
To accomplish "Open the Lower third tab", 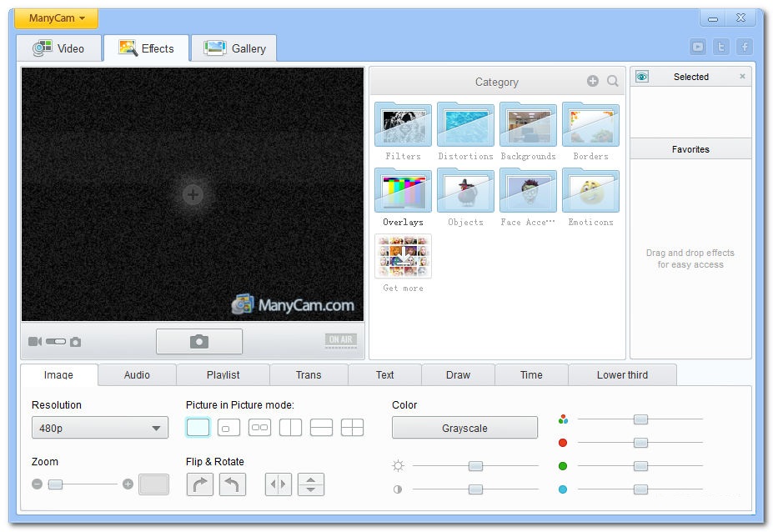I will pyautogui.click(x=621, y=375).
